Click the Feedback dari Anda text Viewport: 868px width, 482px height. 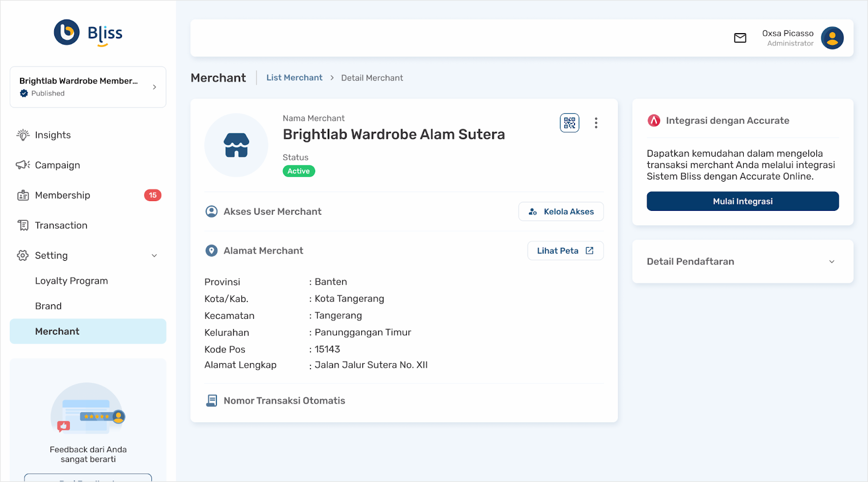[88, 449]
